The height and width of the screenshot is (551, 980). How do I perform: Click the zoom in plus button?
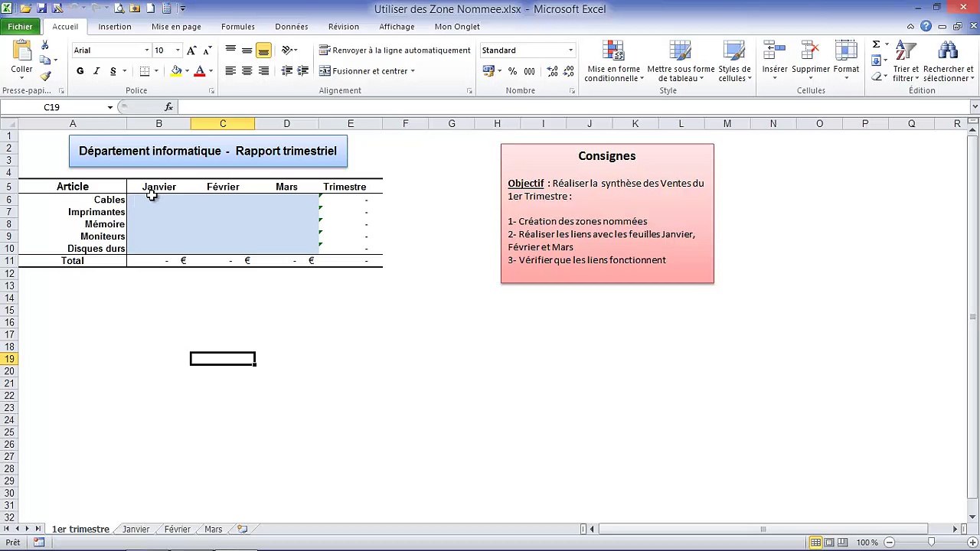point(972,543)
